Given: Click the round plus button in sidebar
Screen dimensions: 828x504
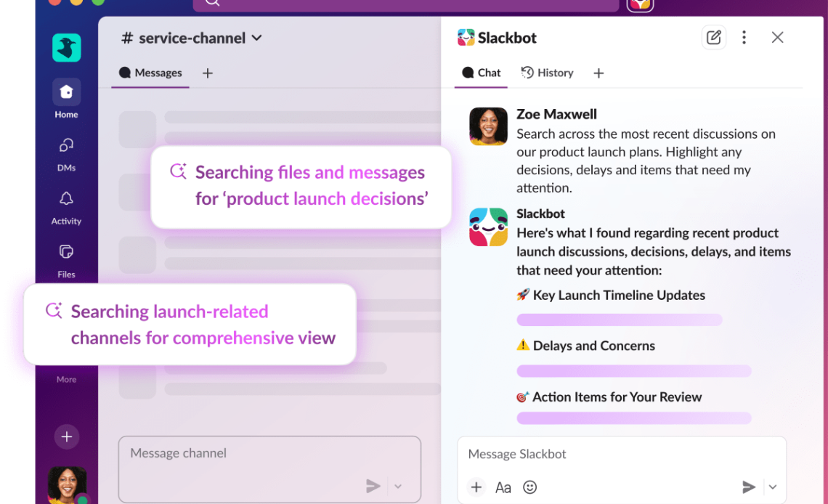Looking at the screenshot, I should tap(66, 436).
